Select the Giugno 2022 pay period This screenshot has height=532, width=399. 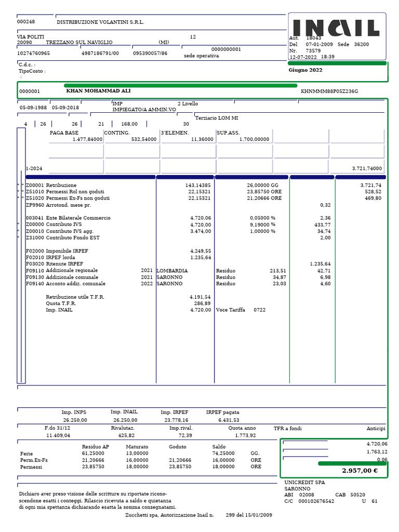click(305, 70)
